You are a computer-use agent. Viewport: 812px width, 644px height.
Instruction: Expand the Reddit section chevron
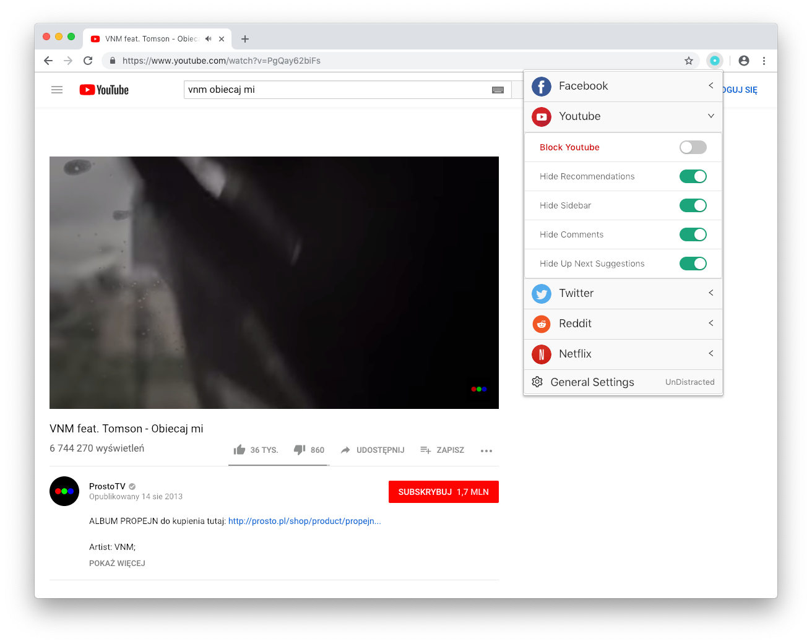click(x=711, y=323)
